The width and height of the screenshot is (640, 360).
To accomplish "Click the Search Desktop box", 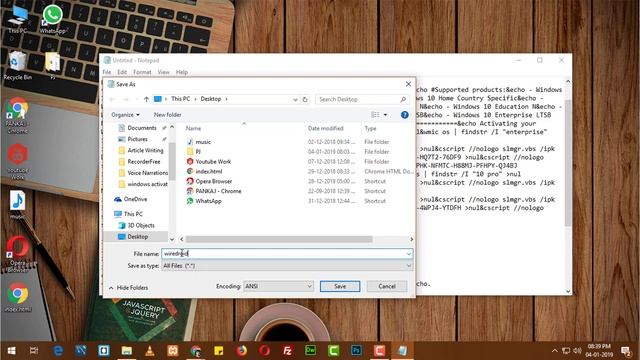I will (361, 99).
